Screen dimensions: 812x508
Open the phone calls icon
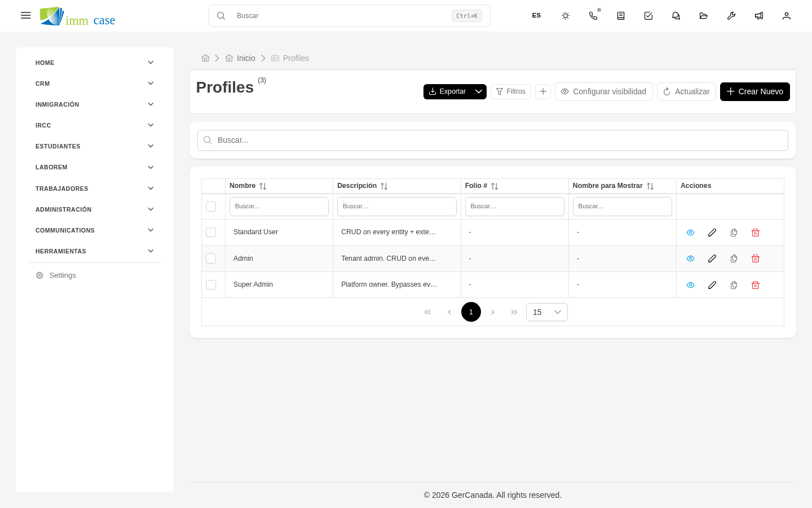pyautogui.click(x=593, y=16)
